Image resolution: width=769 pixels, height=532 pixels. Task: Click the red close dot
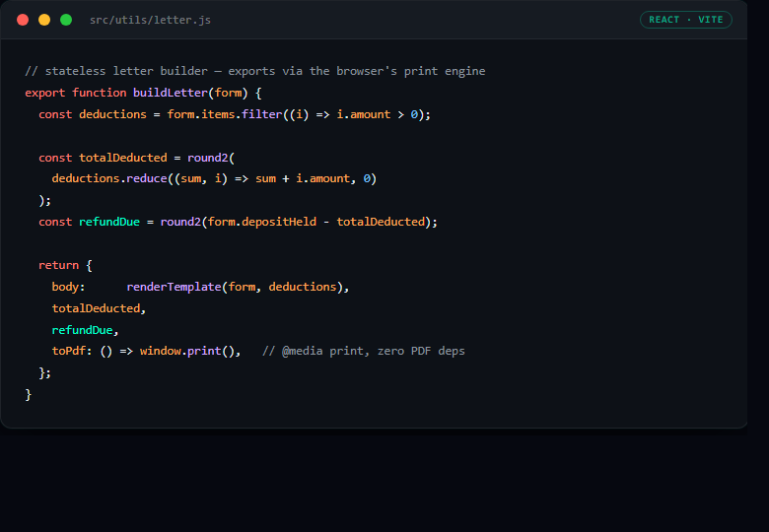(x=23, y=20)
